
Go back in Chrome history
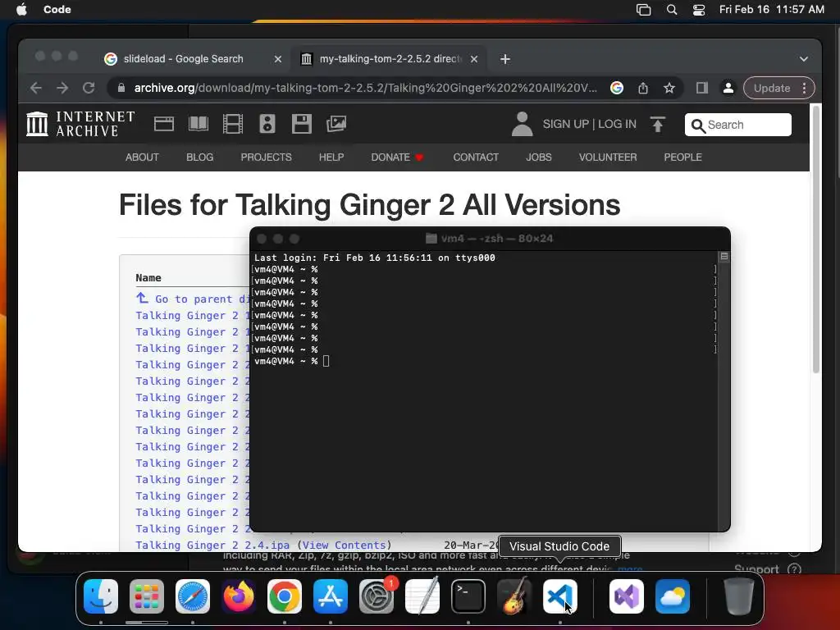click(x=36, y=88)
